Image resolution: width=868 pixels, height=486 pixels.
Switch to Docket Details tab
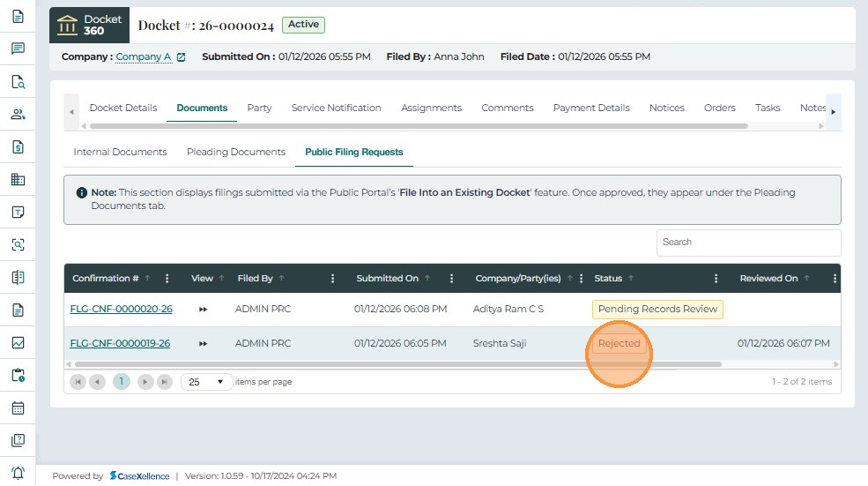123,108
